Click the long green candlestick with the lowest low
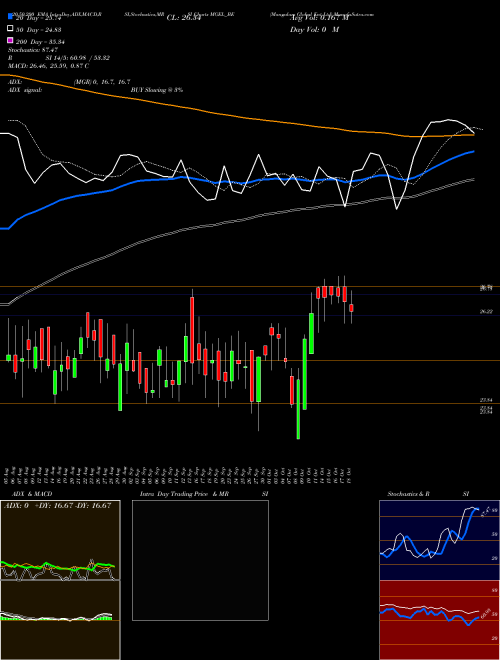The image size is (500, 660). (x=298, y=409)
